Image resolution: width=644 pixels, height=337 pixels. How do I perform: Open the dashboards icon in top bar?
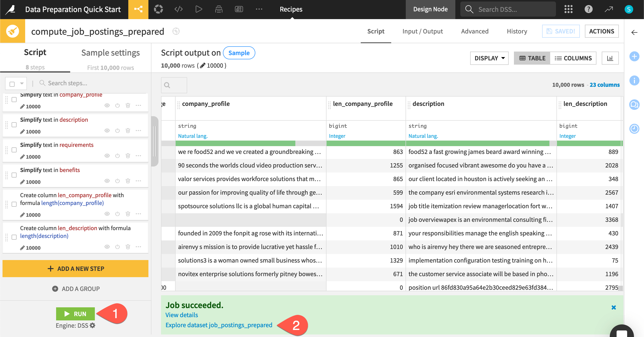tap(239, 9)
